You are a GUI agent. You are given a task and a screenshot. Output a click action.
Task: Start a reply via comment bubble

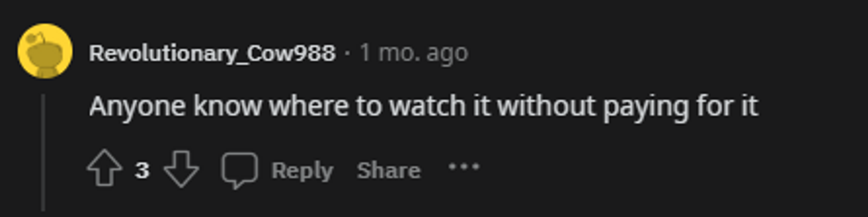(x=240, y=170)
